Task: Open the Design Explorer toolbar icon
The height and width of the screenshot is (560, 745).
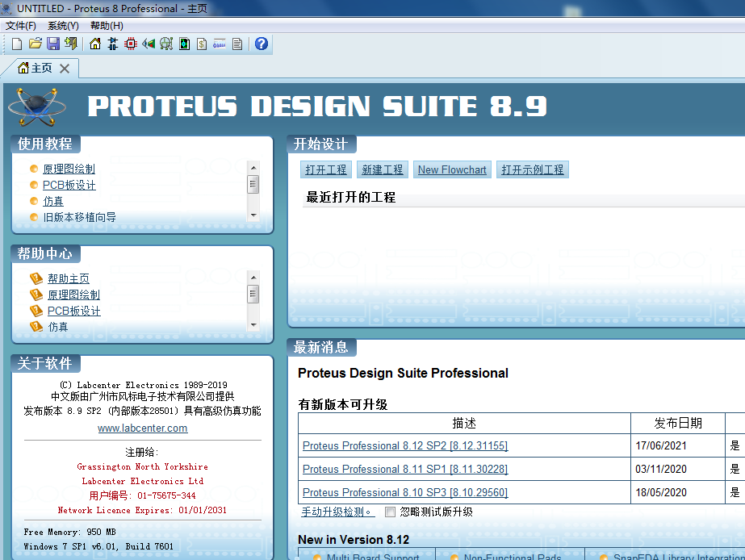Action: 184,44
